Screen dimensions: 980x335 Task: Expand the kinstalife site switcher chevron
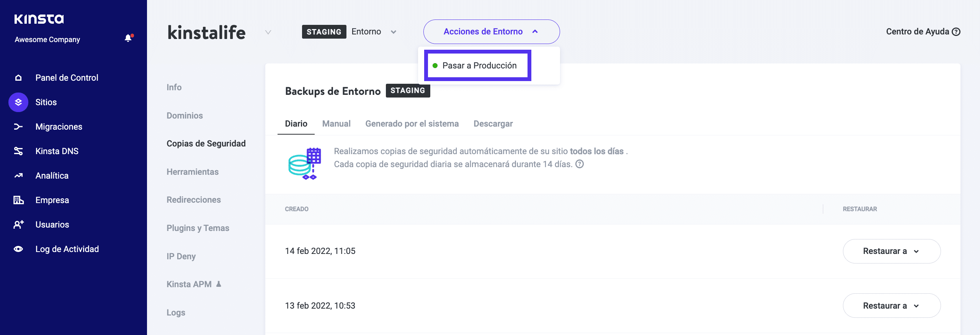268,32
